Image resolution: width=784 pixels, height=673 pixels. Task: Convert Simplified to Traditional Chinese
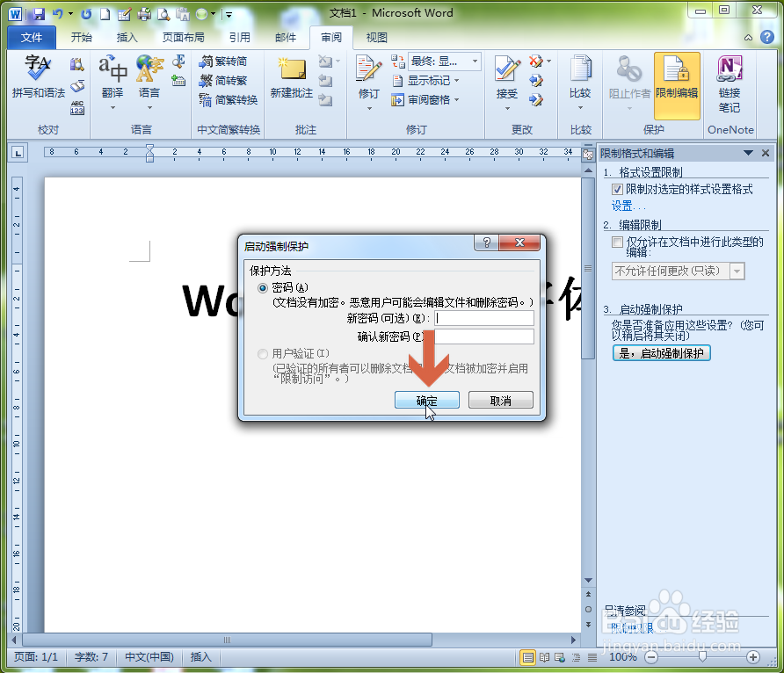[x=223, y=81]
